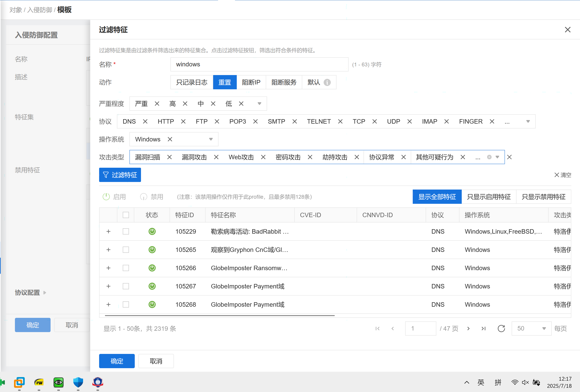This screenshot has width=580, height=392.
Task: Remove the DNS protocol tag
Action: [145, 122]
